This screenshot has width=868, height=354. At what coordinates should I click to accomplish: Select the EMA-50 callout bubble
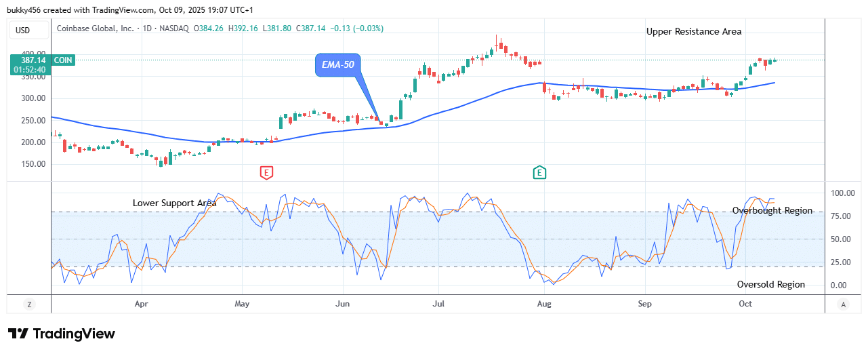pyautogui.click(x=337, y=66)
